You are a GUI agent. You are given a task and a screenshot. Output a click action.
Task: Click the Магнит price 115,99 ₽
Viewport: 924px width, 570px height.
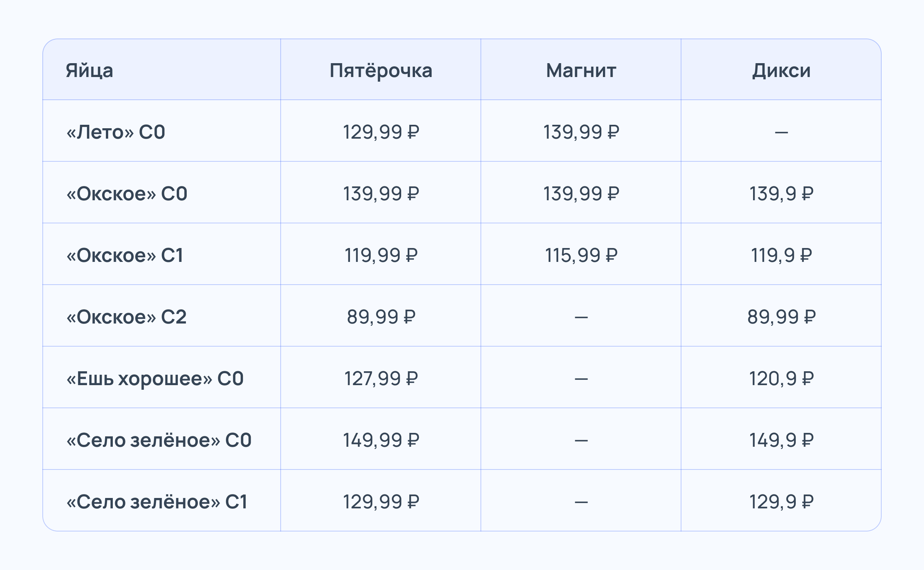(x=581, y=255)
